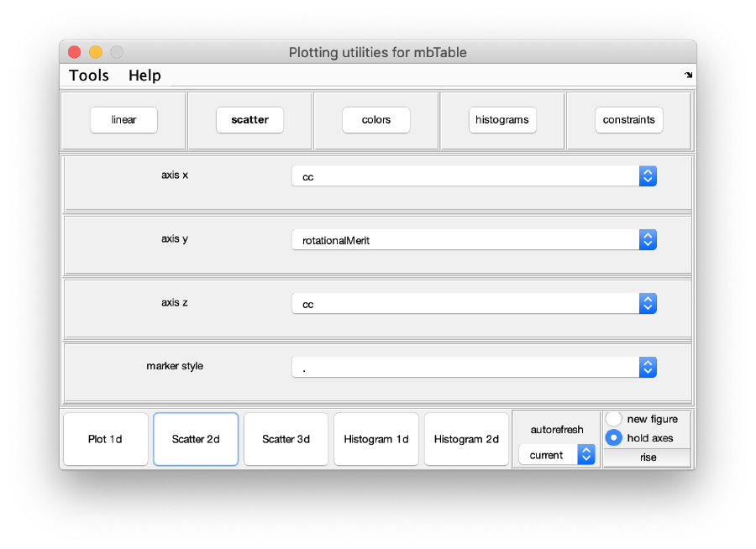Open the constraints settings
Screen dimensions: 756x549
tap(628, 120)
